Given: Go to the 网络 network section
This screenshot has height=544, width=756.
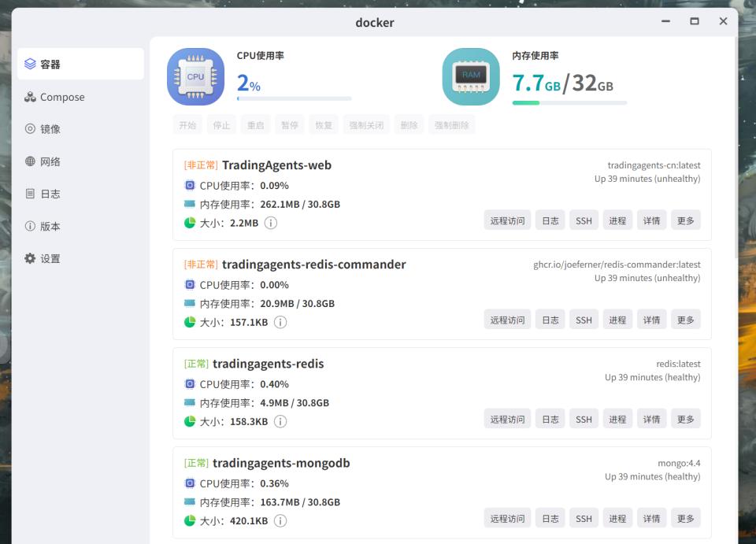Looking at the screenshot, I should coord(80,161).
